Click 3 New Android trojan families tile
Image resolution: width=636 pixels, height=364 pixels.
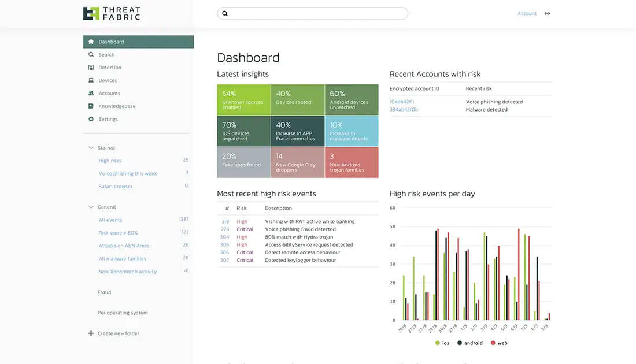coord(352,162)
